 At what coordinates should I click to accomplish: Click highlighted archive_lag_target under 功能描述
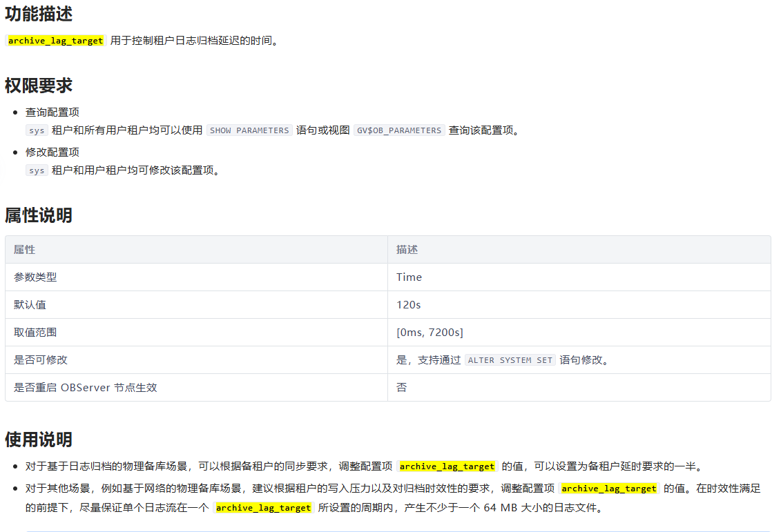(56, 41)
